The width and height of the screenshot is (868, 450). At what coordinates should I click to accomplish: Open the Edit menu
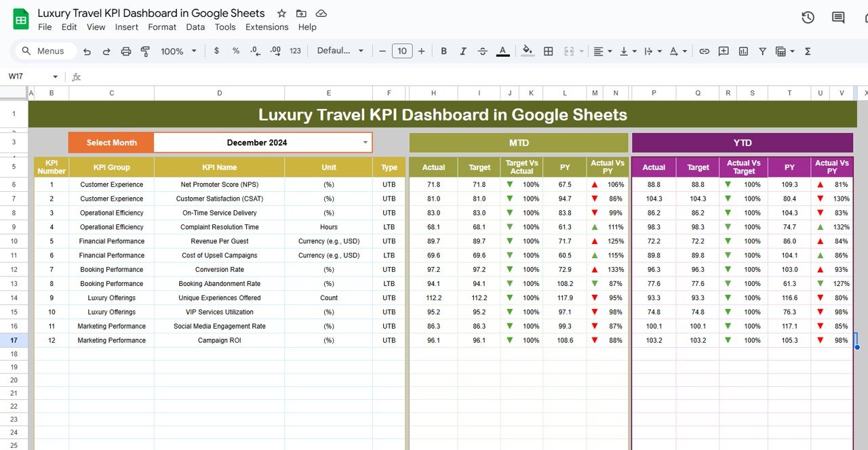[x=69, y=27]
